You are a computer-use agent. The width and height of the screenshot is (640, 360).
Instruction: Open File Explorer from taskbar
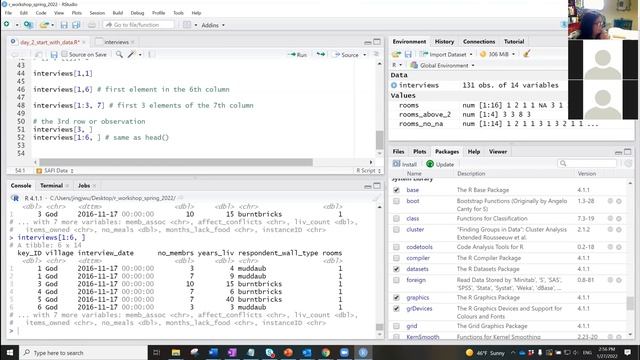pos(176,352)
